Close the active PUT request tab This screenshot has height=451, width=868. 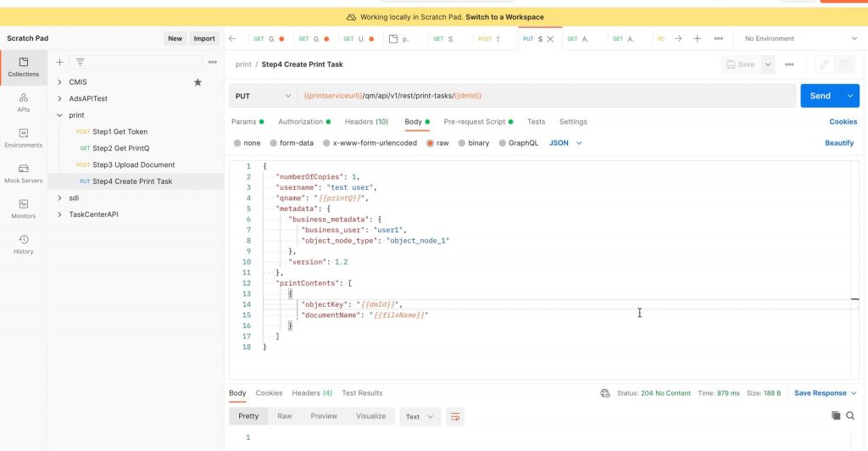pos(550,39)
